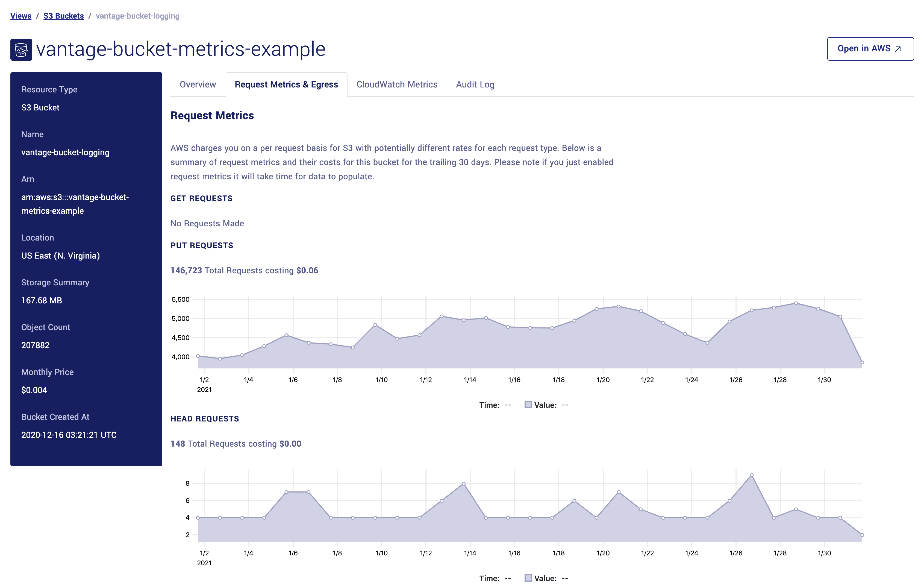The height and width of the screenshot is (586, 924).
Task: Open the Audit Log tab
Action: [x=475, y=84]
